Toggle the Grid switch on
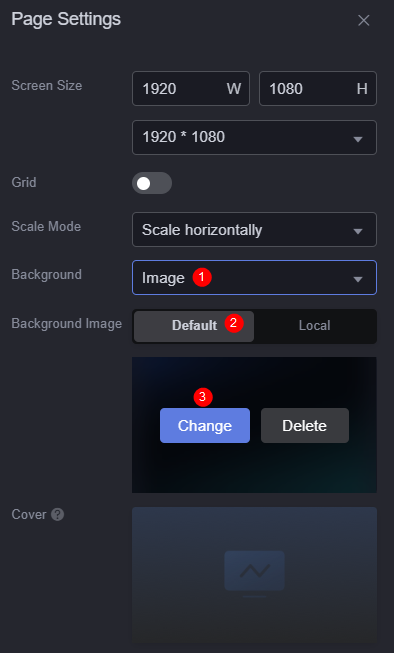This screenshot has height=653, width=394. coord(152,183)
